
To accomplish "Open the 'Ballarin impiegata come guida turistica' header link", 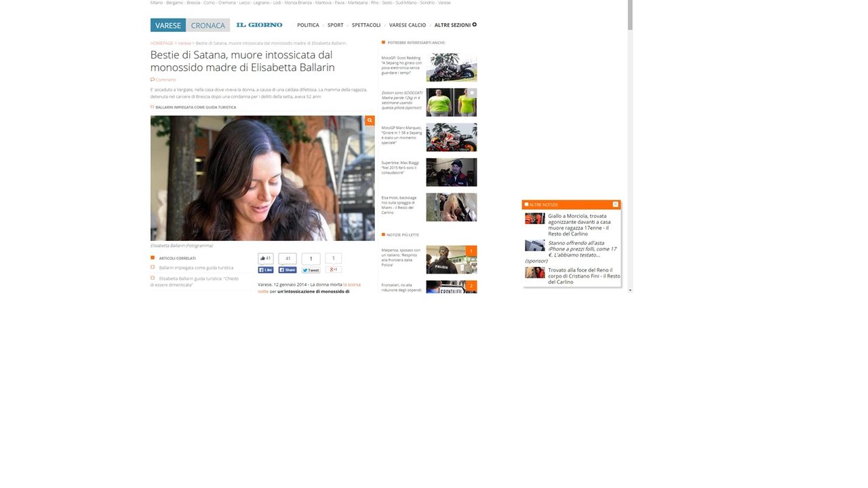I will 195,107.
